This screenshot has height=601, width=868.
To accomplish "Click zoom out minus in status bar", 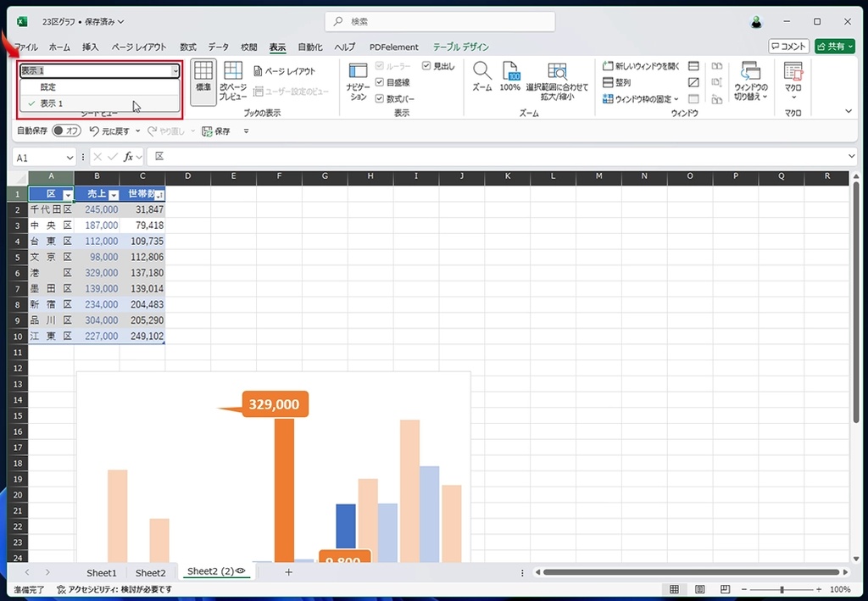I will pos(744,589).
